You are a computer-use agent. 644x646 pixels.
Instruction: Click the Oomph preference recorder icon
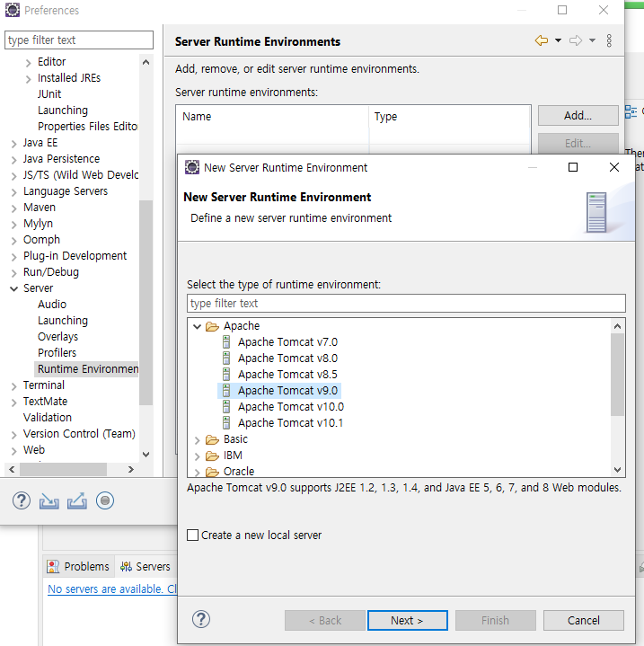tap(105, 501)
